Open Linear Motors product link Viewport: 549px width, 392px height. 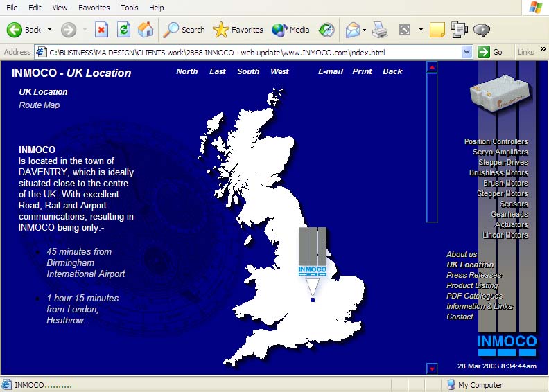(505, 235)
